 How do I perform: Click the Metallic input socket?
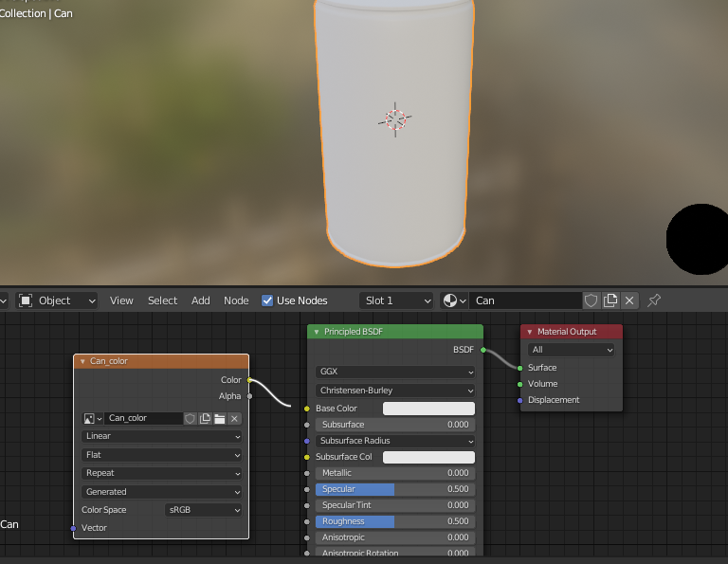tap(307, 474)
